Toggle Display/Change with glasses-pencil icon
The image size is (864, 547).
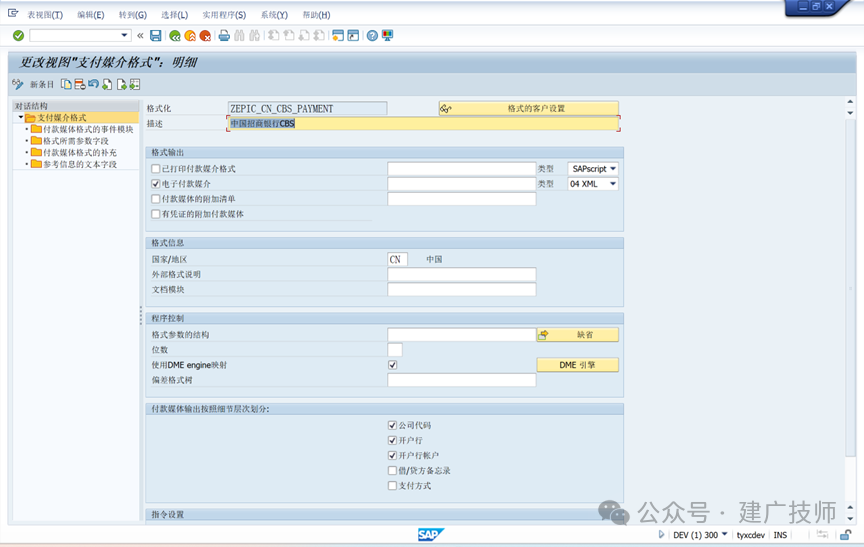[18, 84]
